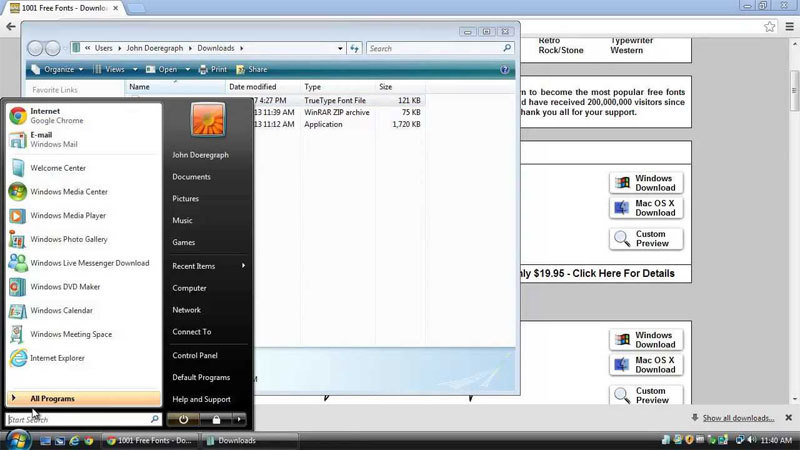800x450 pixels.
Task: Click the Start menu power button
Action: point(185,421)
